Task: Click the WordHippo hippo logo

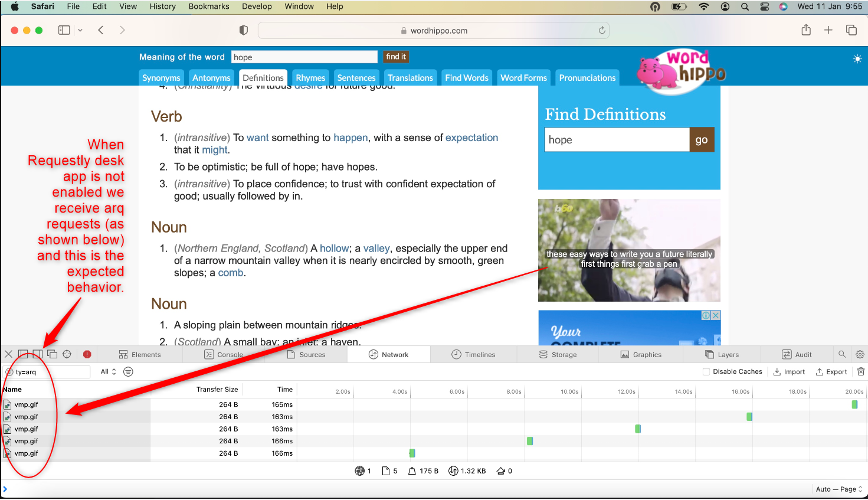Action: [680, 70]
